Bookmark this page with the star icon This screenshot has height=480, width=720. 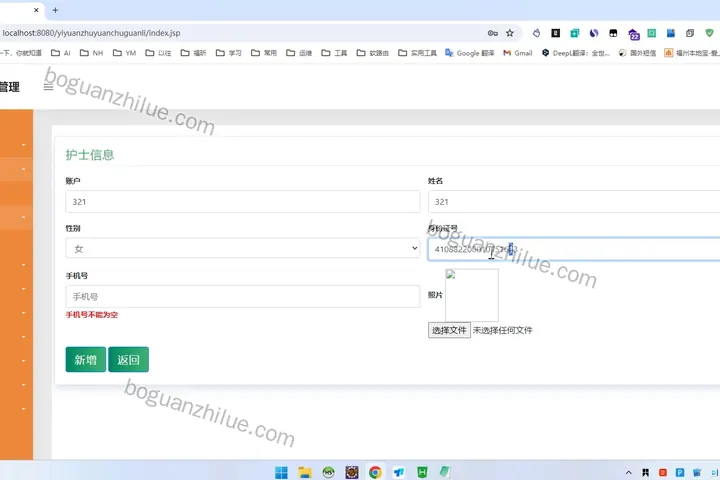tap(510, 33)
